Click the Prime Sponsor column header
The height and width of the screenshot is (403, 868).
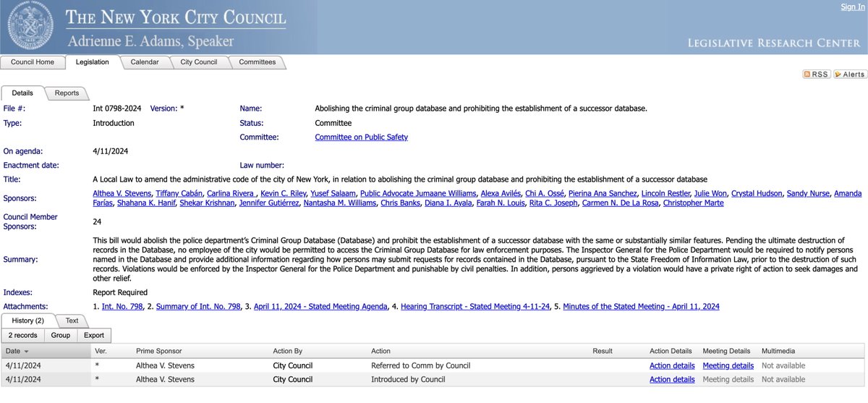click(159, 352)
